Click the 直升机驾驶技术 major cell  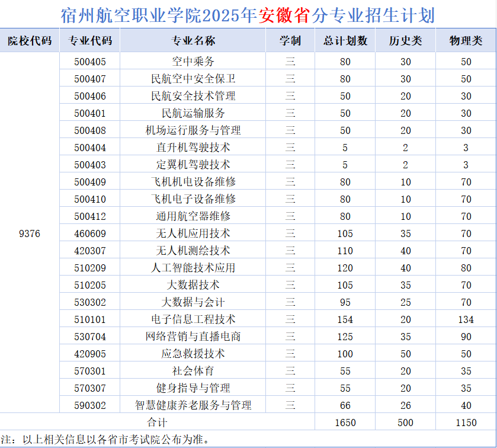tap(193, 148)
